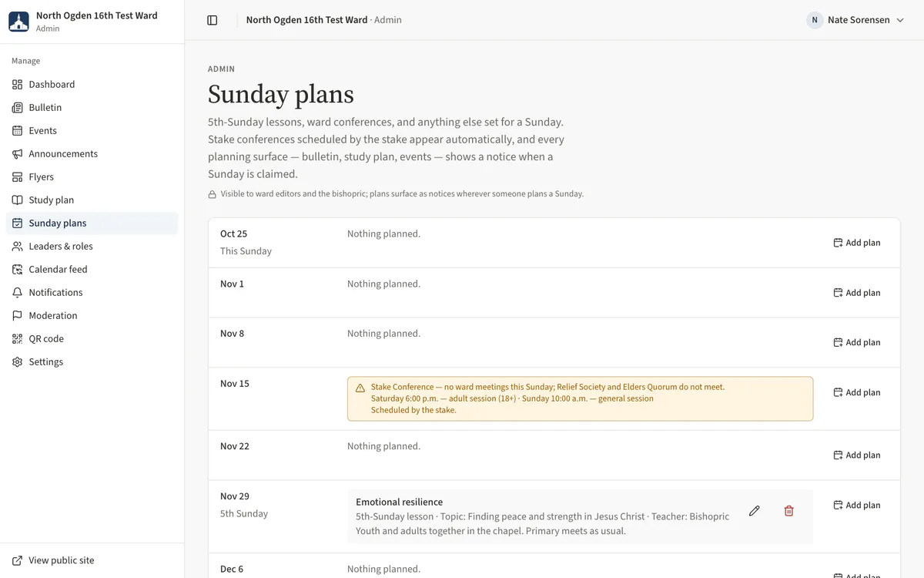924x578 pixels.
Task: Open Settings in the sidebar
Action: tap(92, 362)
